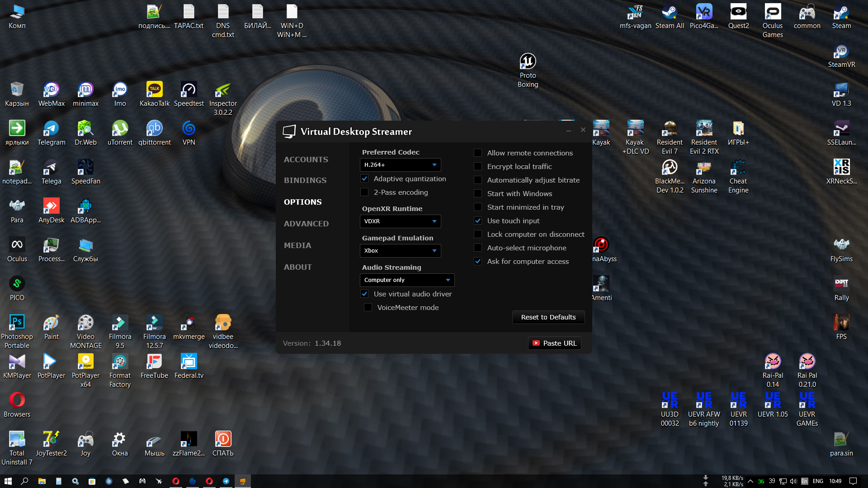Click the Windows Start button
The image size is (868, 488).
[x=8, y=481]
